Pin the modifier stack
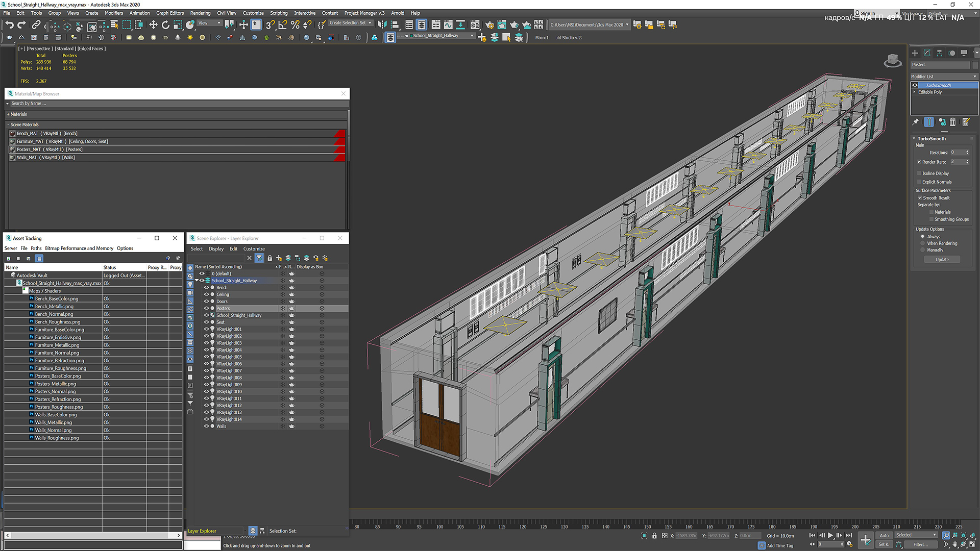Screen dimensions: 980x551 tap(916, 122)
